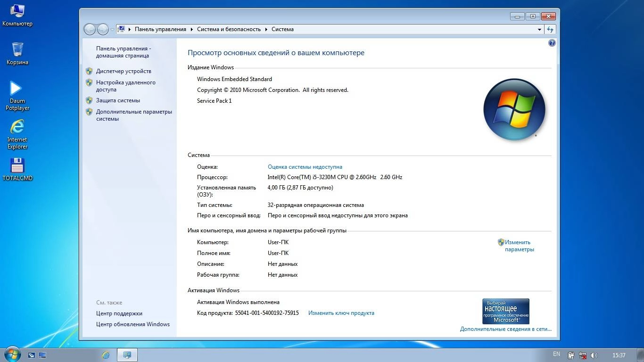Click the volume speaker tray icon
The image size is (644, 362).
[x=594, y=355]
